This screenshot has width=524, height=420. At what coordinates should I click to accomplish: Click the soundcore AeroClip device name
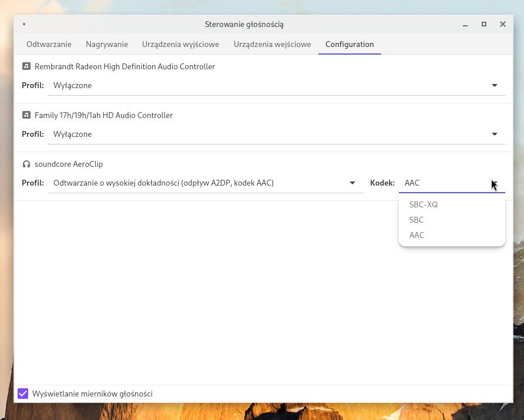pos(69,164)
